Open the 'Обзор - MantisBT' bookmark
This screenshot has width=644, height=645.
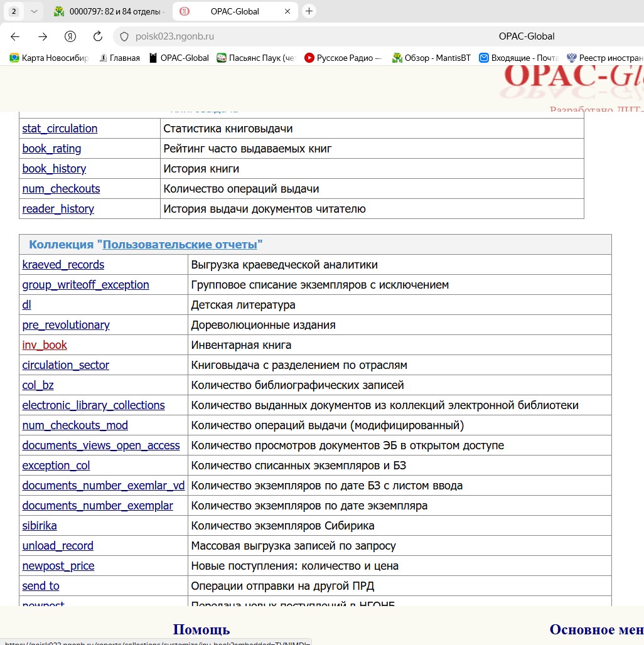(x=431, y=58)
